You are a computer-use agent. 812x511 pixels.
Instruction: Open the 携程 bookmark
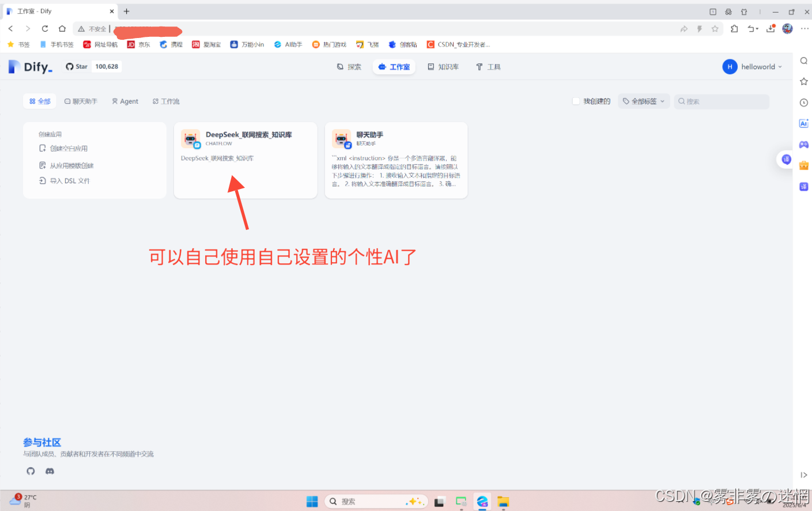point(171,44)
